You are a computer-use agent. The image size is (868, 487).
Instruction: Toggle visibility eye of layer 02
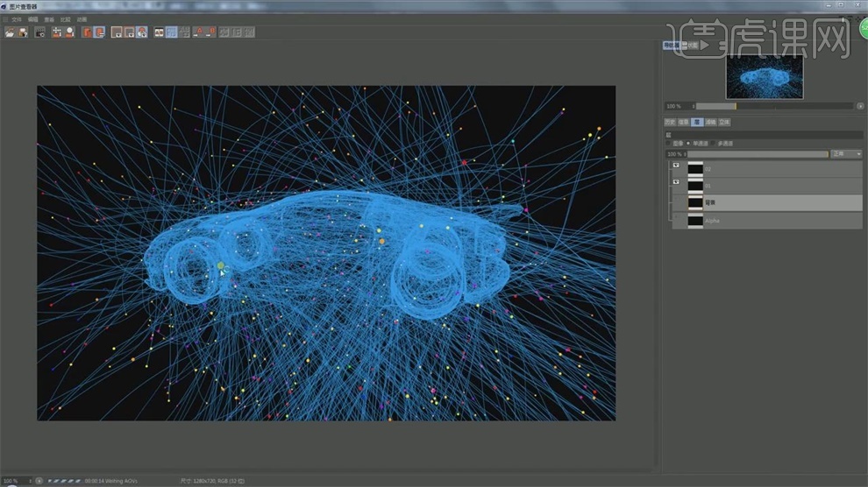pos(675,165)
